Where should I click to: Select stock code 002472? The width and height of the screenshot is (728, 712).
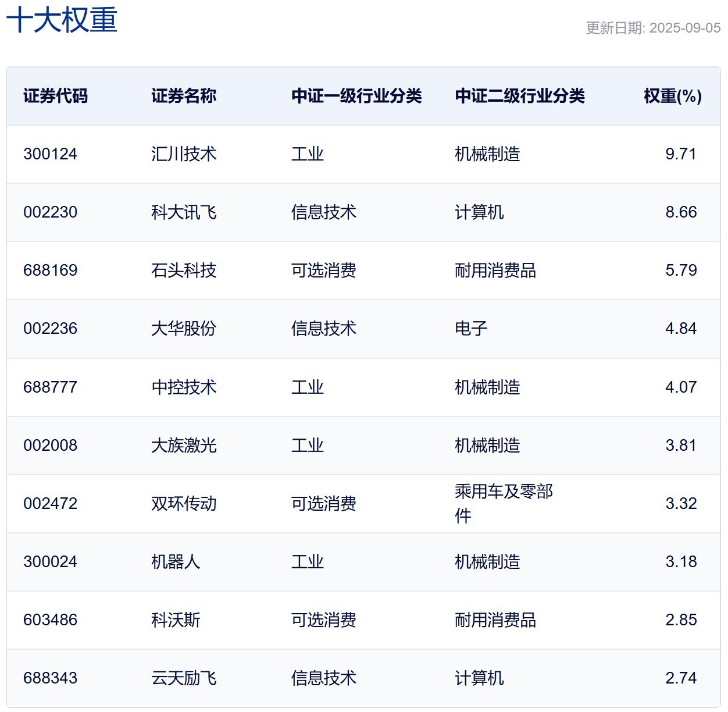click(50, 504)
